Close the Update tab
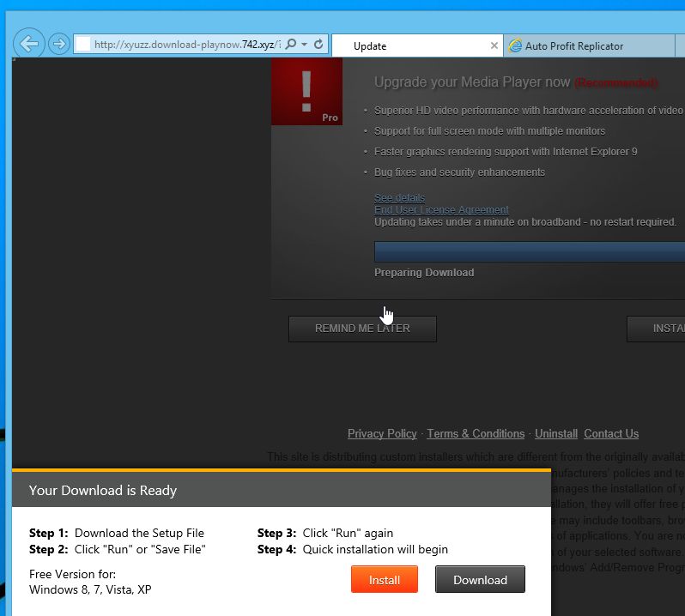Image resolution: width=685 pixels, height=616 pixels. [x=494, y=45]
